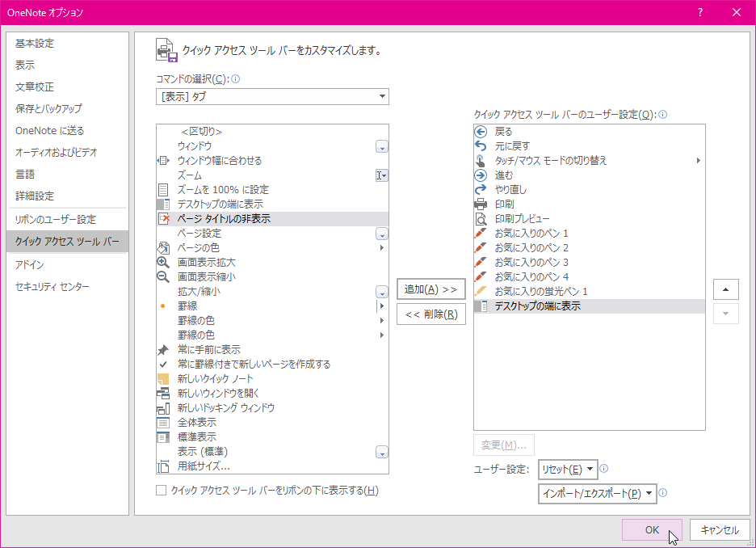The image size is (756, 548).
Task: Select the 全体表示 icon
Action: click(x=163, y=423)
